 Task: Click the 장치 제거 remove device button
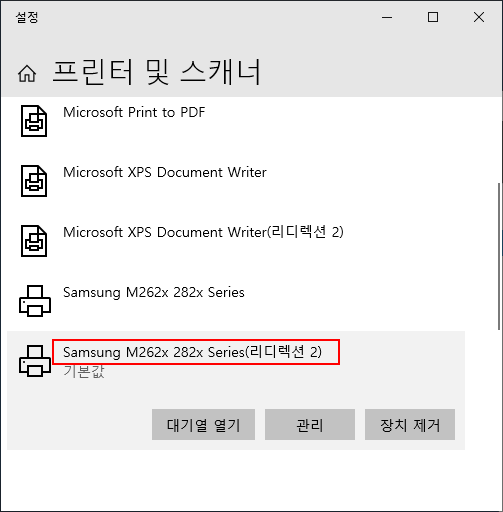tap(410, 425)
